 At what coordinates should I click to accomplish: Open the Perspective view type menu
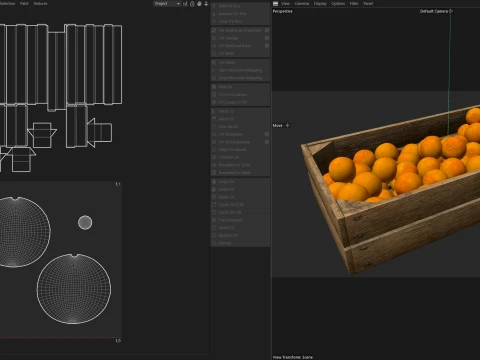coord(282,11)
